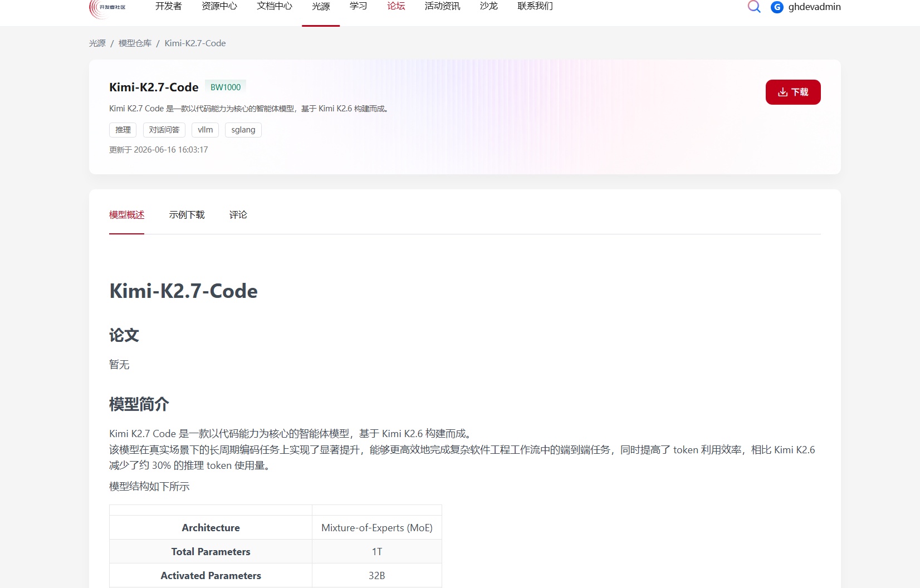The width and height of the screenshot is (920, 588).
Task: Open the 文档中心 menu item
Action: tap(275, 6)
